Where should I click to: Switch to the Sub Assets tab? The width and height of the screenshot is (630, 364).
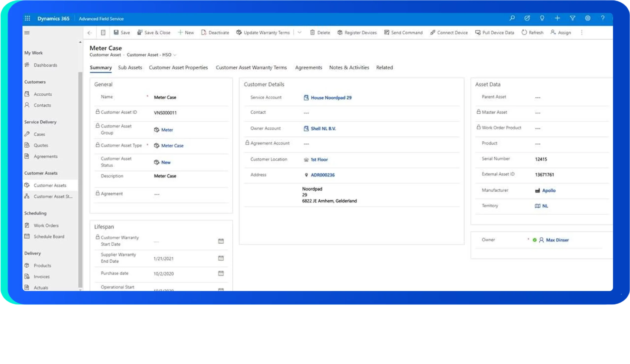coord(130,67)
